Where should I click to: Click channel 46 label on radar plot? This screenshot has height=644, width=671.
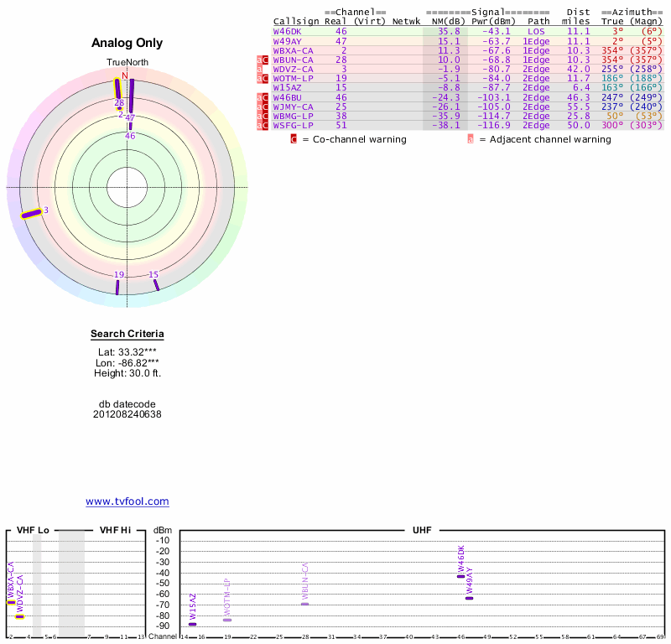(x=130, y=136)
